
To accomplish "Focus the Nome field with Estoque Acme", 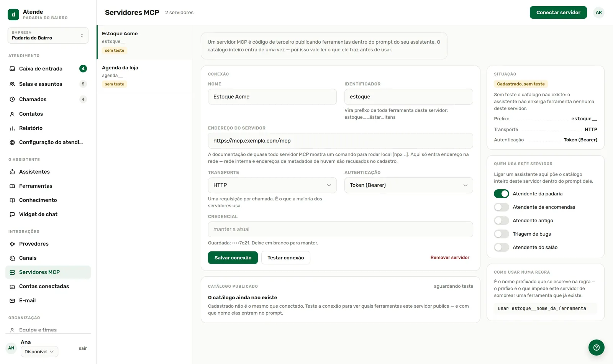I will click(x=272, y=97).
